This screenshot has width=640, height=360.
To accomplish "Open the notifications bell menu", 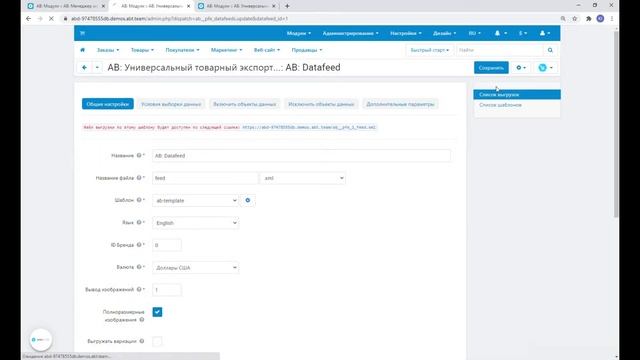I will [500, 33].
